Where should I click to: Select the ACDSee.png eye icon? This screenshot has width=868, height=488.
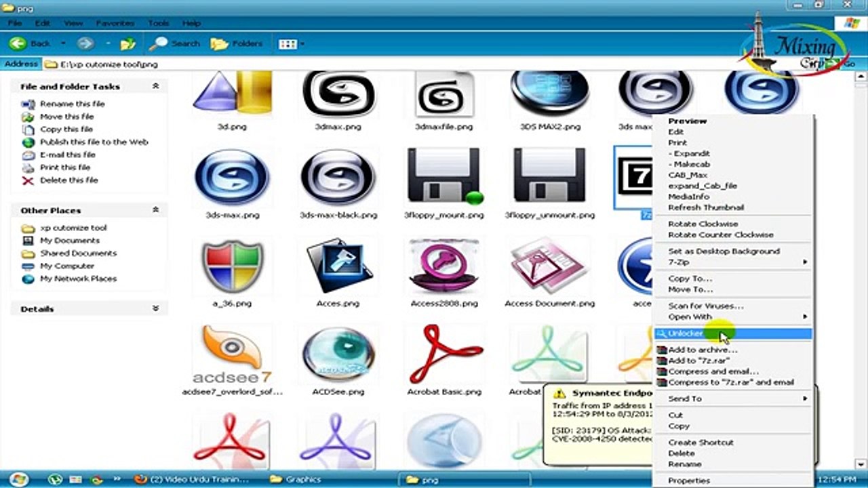(338, 354)
